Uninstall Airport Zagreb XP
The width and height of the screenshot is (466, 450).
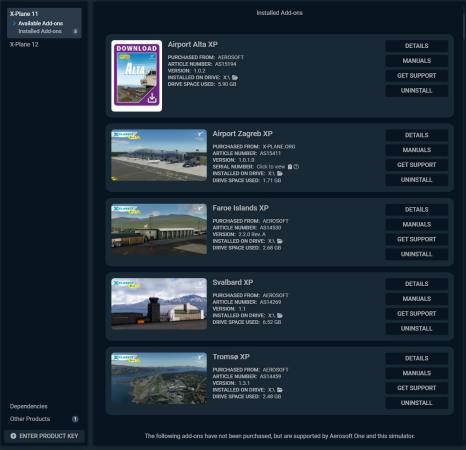pyautogui.click(x=417, y=180)
